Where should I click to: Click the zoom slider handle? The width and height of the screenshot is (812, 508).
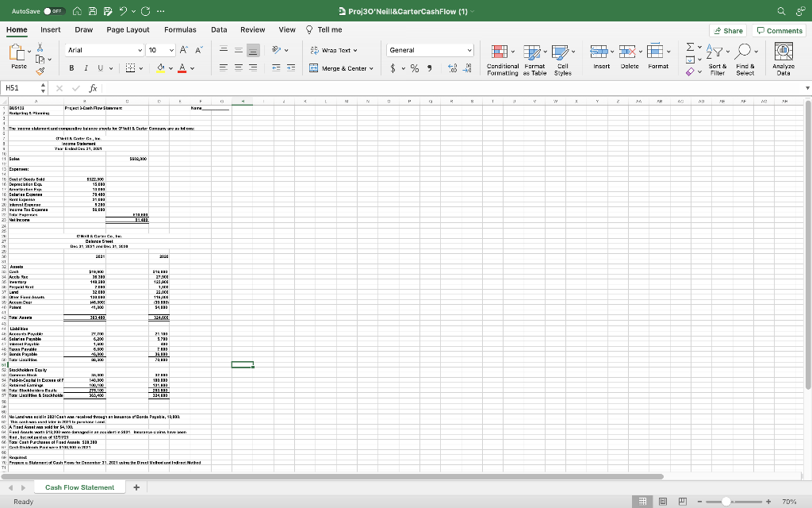[x=726, y=502]
